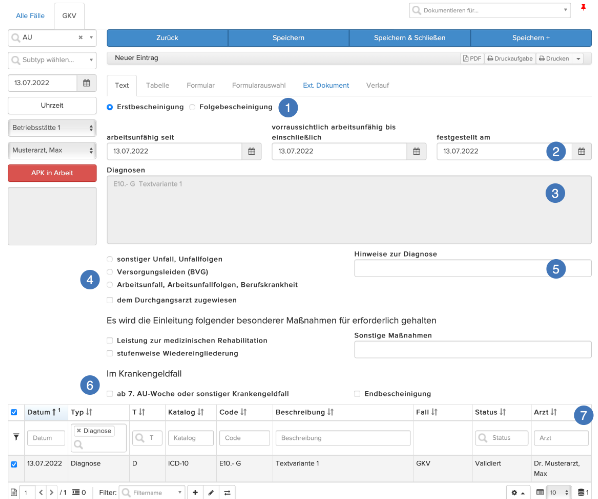Open the 'Dokumentieren für' dropdown

pyautogui.click(x=490, y=10)
